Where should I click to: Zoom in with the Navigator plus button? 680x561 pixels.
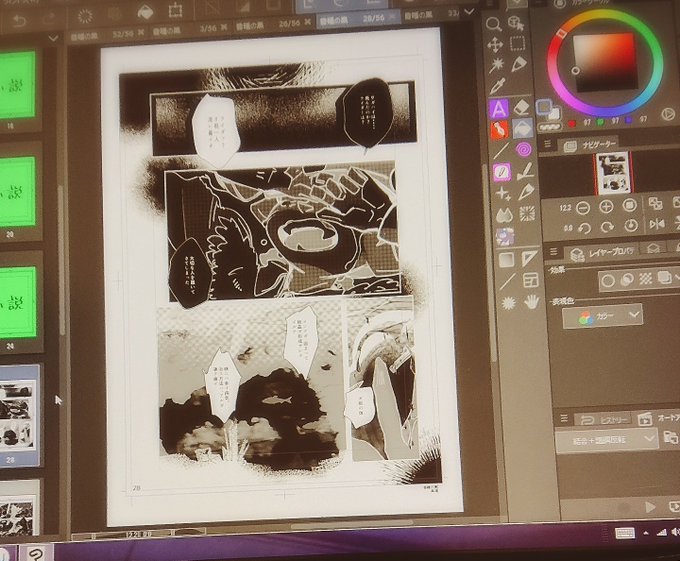point(606,207)
